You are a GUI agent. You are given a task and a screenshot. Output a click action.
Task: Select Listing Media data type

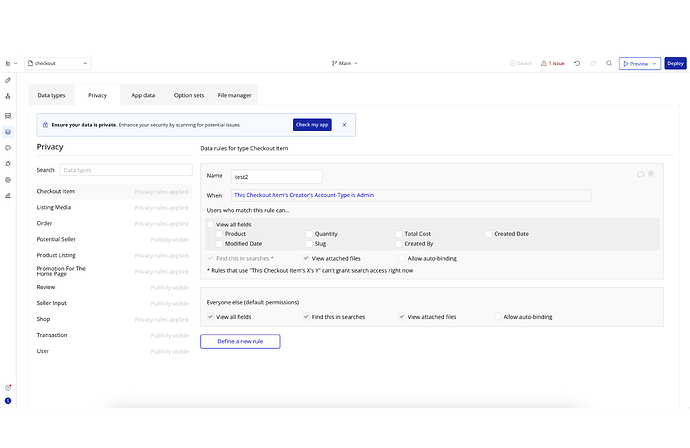tap(113, 208)
